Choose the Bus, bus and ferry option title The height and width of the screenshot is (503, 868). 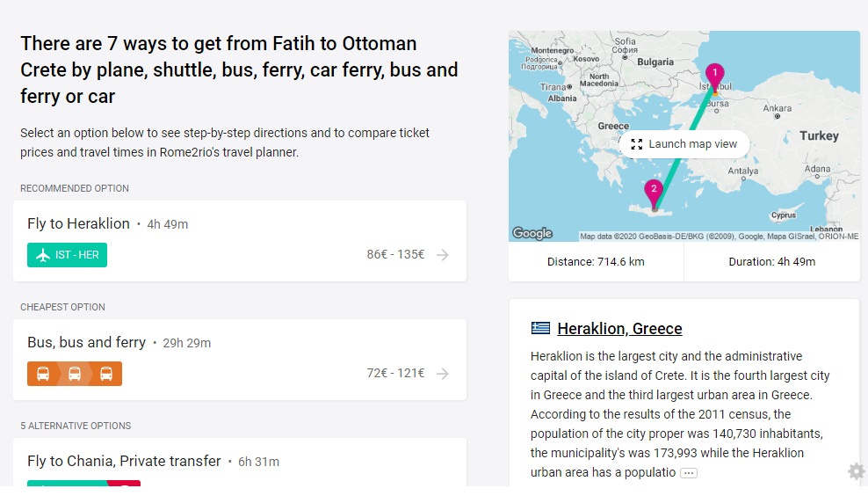click(x=86, y=342)
